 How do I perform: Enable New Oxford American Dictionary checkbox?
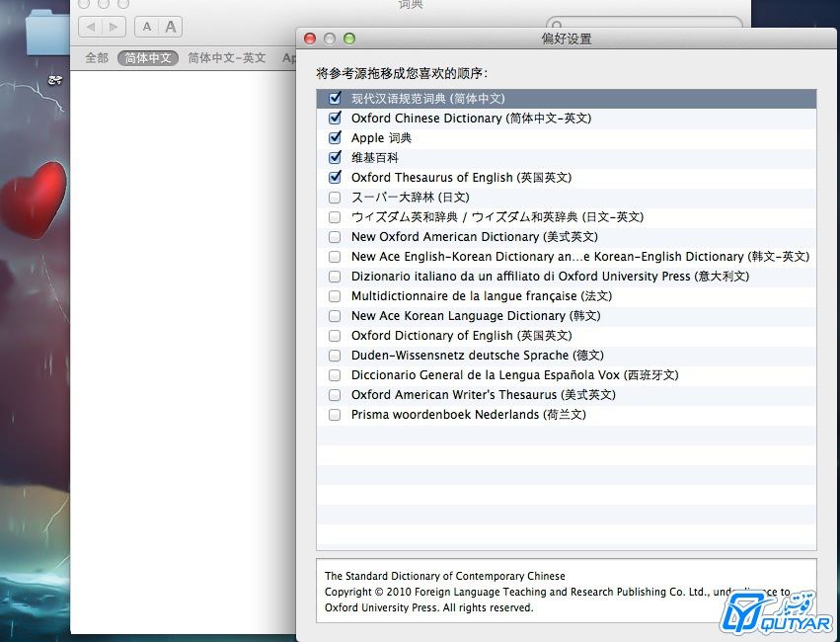[x=335, y=237]
